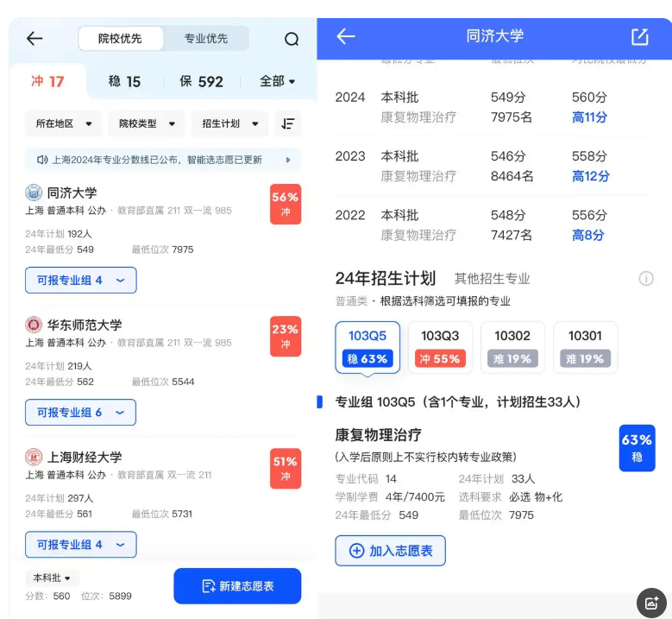Select the 冲 17 tab
672x619 pixels.
47,81
